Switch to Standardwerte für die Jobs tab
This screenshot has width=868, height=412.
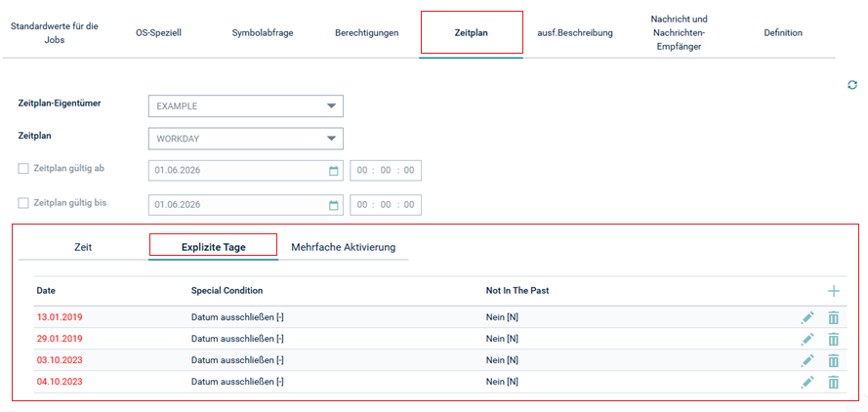coord(55,33)
